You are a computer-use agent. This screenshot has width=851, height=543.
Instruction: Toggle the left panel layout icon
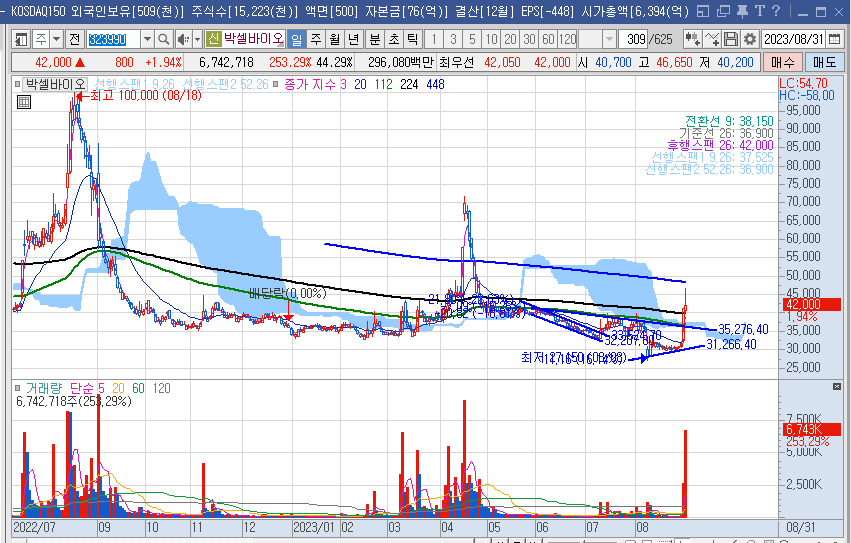[22, 39]
